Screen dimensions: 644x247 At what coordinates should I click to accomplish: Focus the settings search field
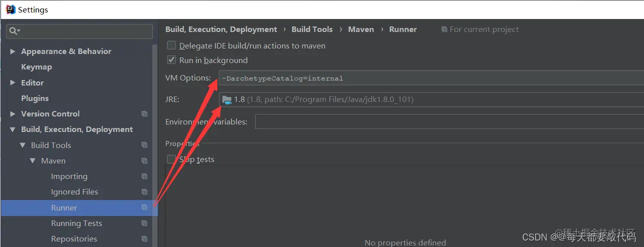coord(80,31)
